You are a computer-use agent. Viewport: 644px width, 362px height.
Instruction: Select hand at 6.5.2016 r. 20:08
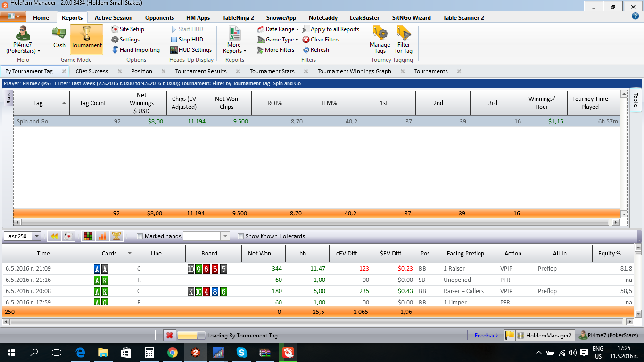pos(318,291)
